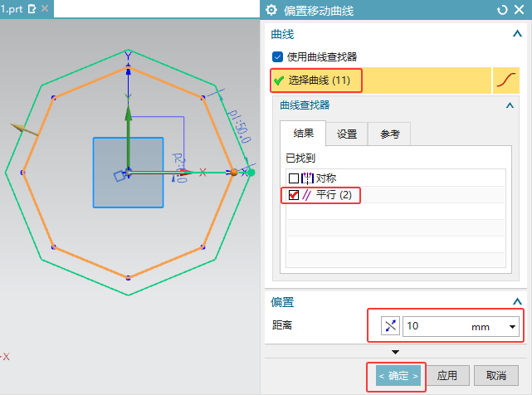Switch to the 设置 tab
This screenshot has width=532, height=395.
pos(347,134)
